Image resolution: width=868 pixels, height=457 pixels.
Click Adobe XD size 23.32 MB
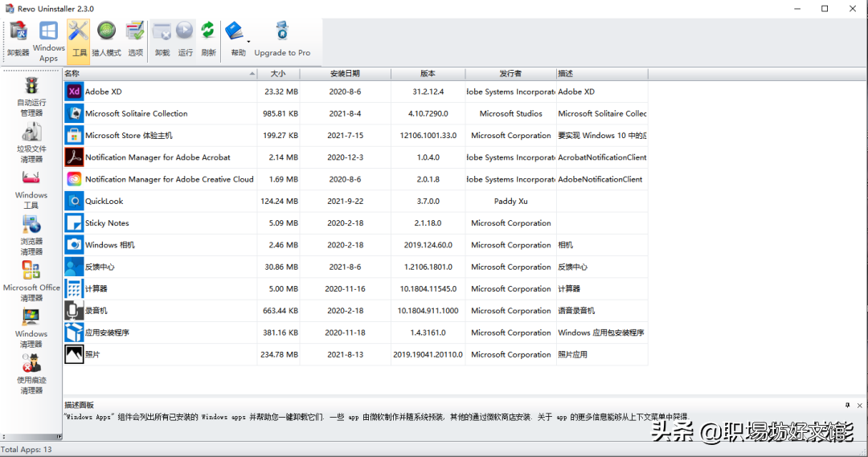click(281, 92)
